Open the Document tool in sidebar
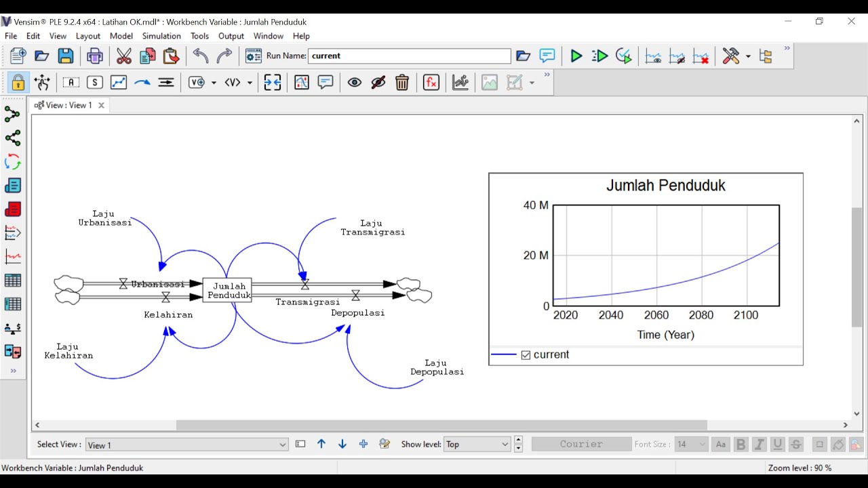This screenshot has height=488, width=868. pos(12,186)
